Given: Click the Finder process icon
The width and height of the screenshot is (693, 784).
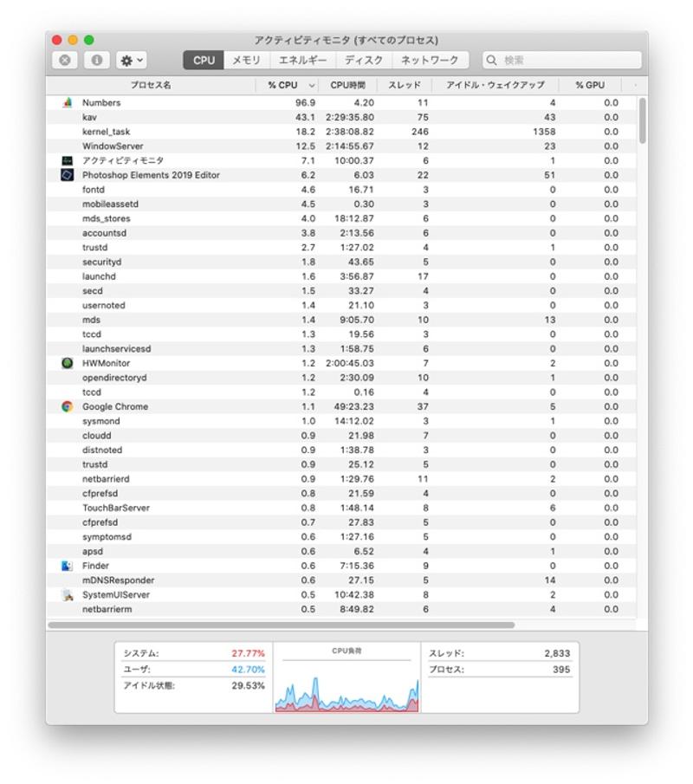Looking at the screenshot, I should [68, 566].
